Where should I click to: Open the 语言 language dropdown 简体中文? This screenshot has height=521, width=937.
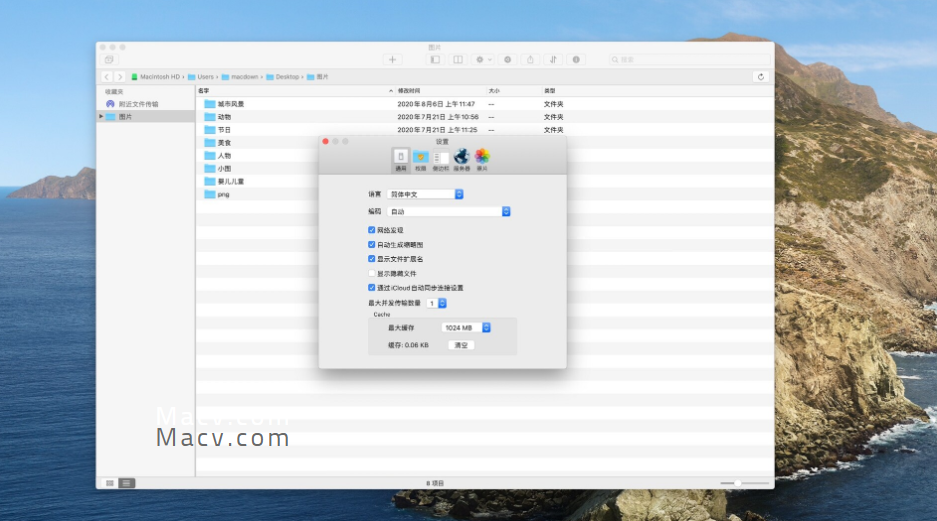425,194
